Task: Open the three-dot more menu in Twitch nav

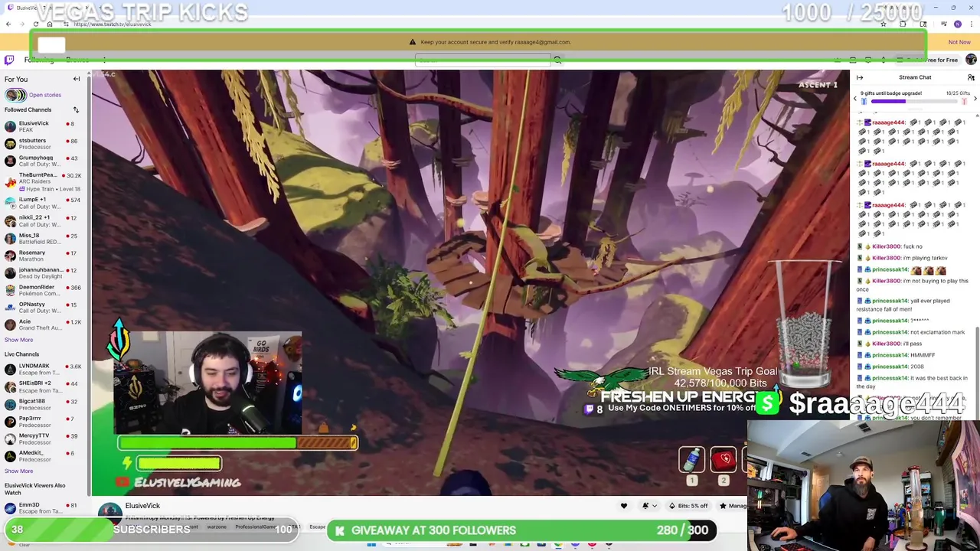Action: [x=104, y=60]
